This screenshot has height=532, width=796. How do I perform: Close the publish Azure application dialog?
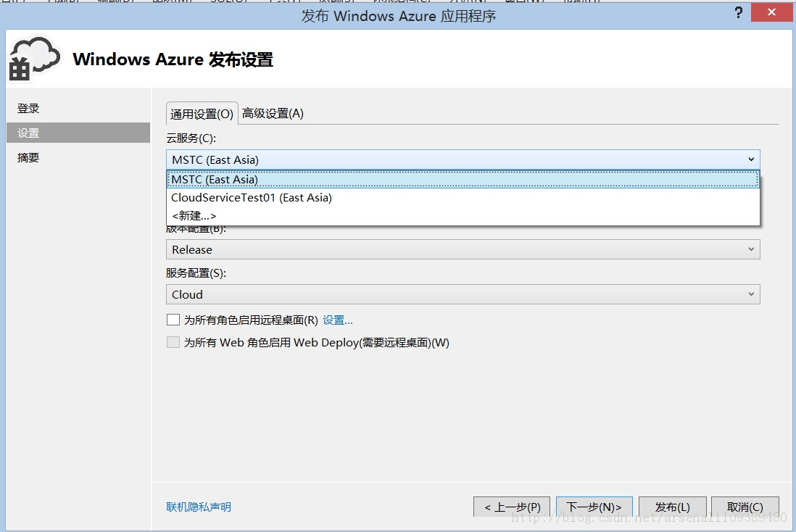(x=771, y=12)
